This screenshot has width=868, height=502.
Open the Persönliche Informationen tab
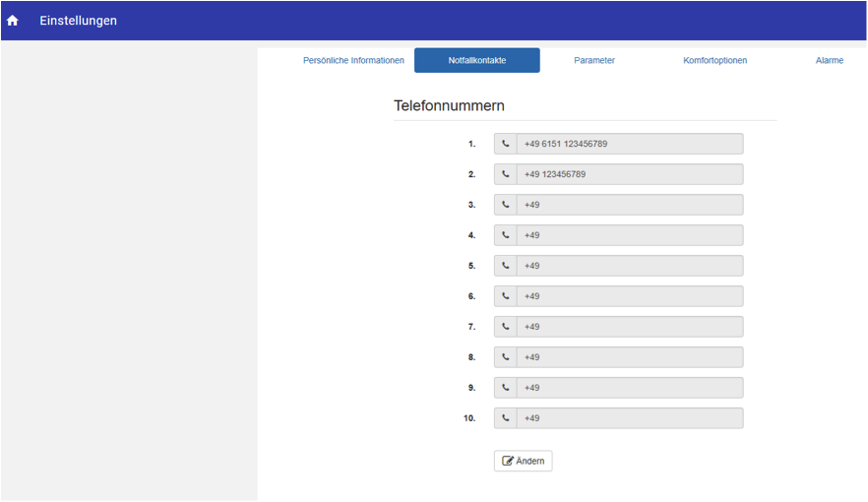353,60
